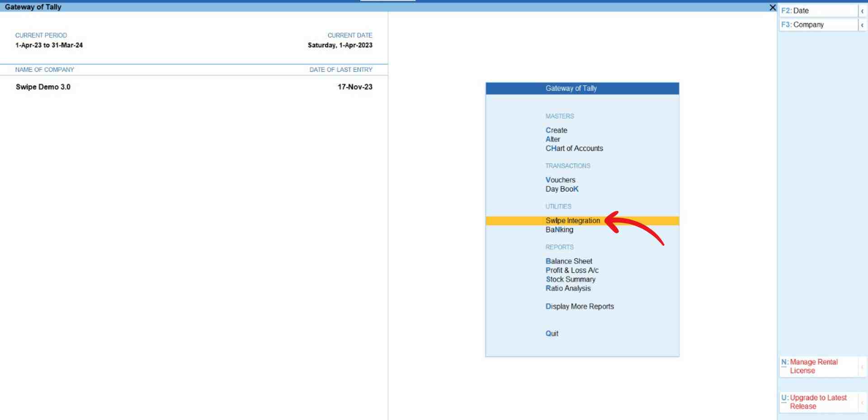This screenshot has height=420, width=868.
Task: Click current period 1-Apr-23 to 31-Mar-24
Action: (x=49, y=45)
